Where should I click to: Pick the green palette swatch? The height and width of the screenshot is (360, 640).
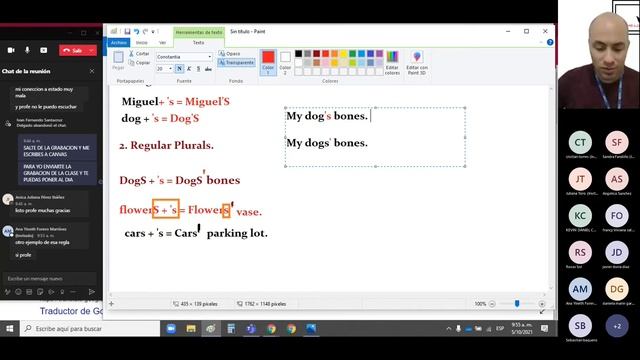pos(353,53)
